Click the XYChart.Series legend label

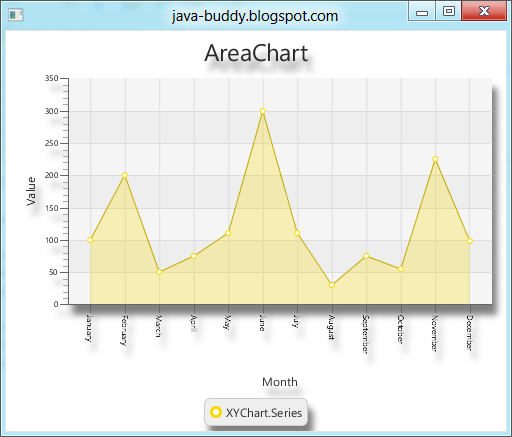pyautogui.click(x=264, y=413)
